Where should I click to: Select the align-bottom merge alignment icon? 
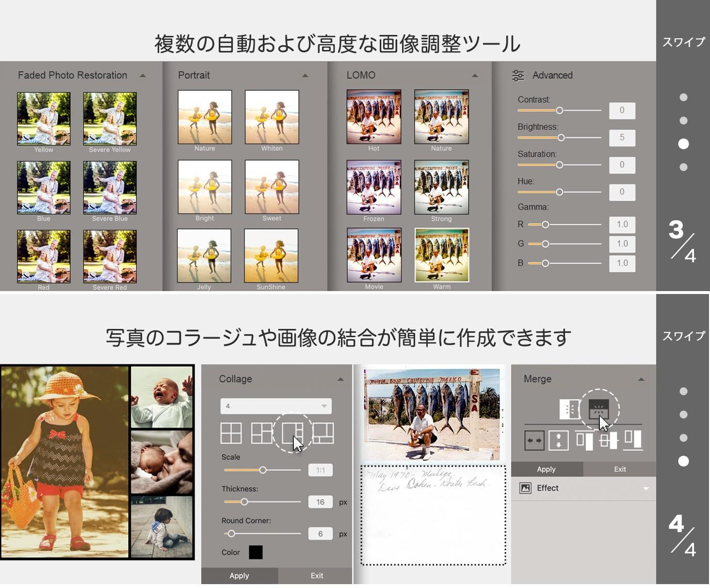pyautogui.click(x=632, y=440)
